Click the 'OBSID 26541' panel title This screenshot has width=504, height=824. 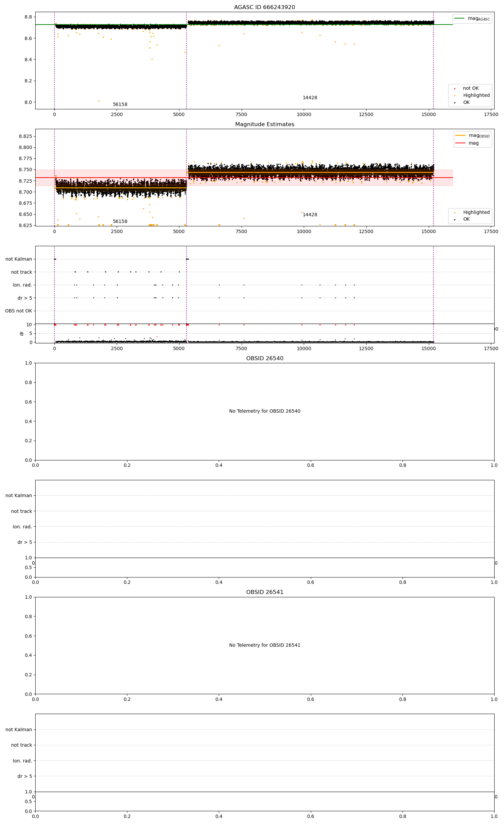(x=264, y=592)
